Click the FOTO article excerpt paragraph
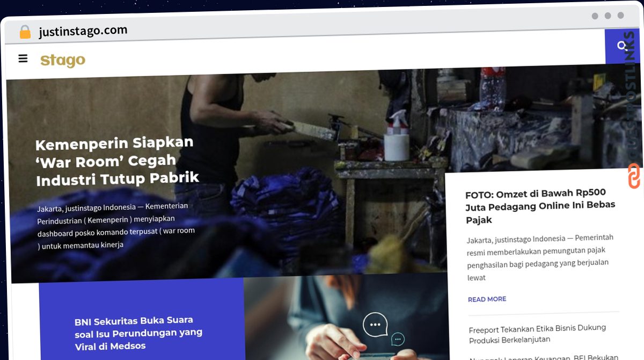 [540, 258]
